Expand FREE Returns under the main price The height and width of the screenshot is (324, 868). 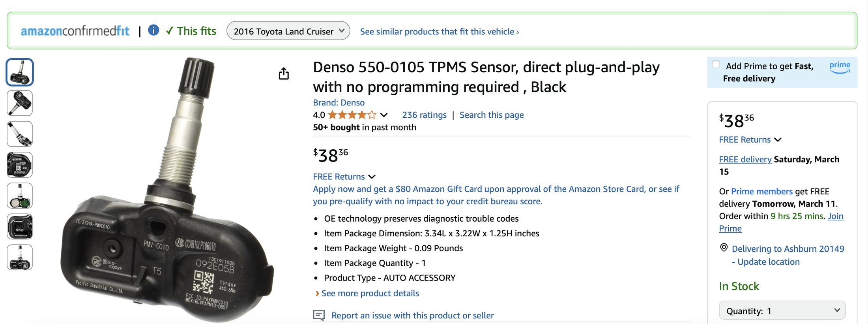344,177
